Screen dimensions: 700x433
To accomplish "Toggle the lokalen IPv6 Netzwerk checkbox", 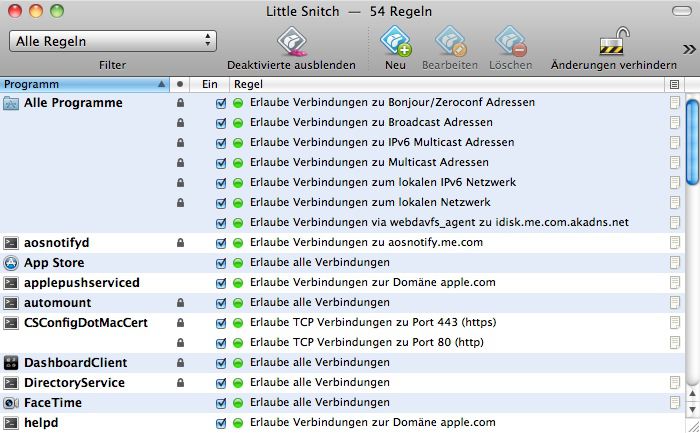I will coord(221,183).
